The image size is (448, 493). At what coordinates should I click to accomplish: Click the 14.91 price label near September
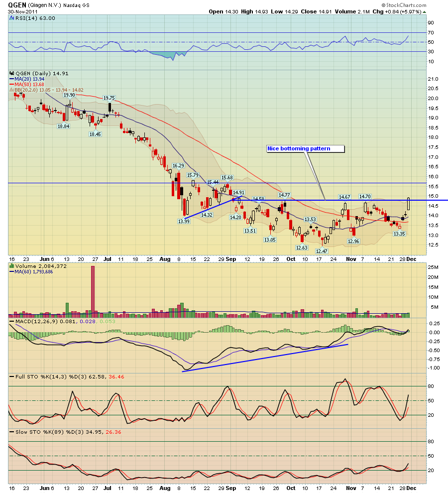[238, 193]
